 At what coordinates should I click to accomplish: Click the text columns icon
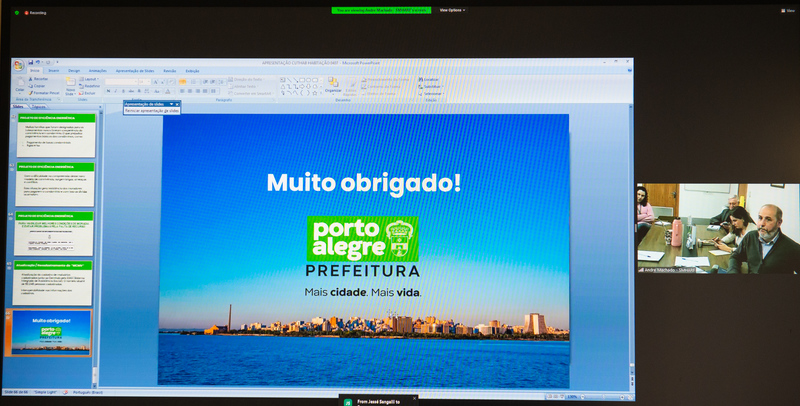tap(214, 91)
